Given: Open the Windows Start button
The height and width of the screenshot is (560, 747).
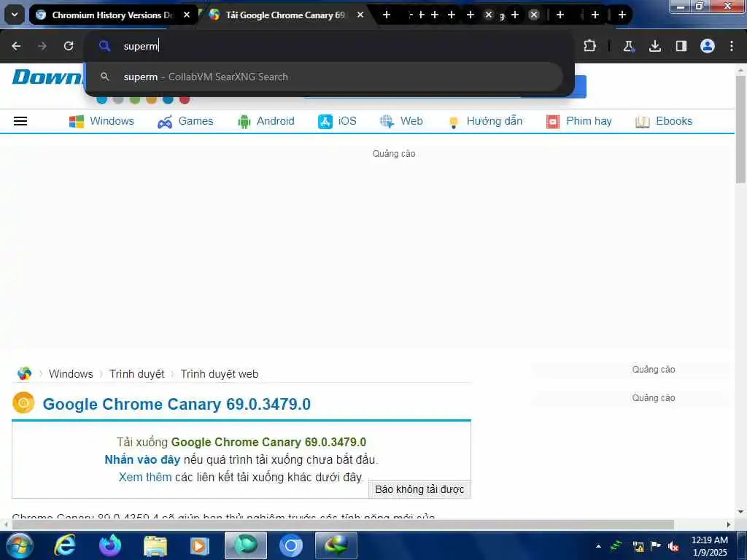Looking at the screenshot, I should tap(19, 545).
